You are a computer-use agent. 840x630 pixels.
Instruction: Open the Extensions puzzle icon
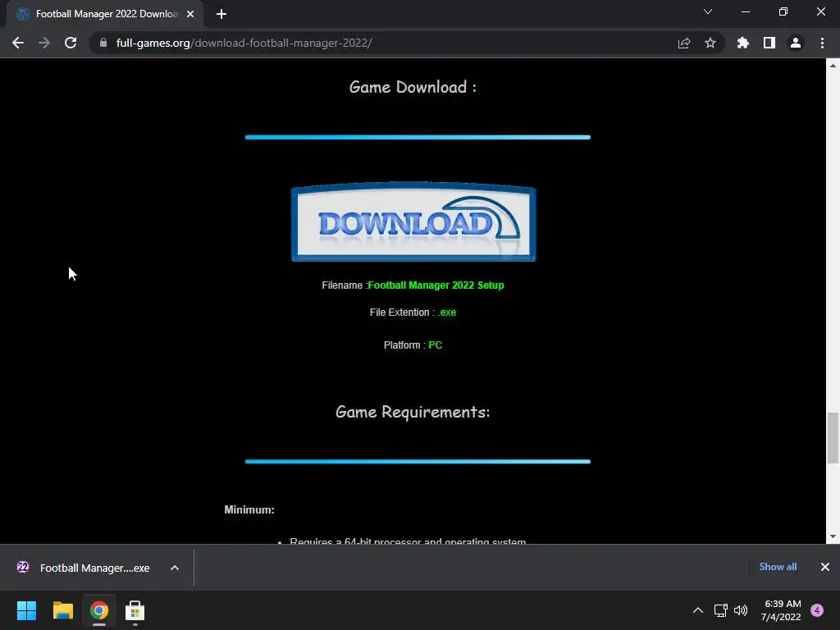pos(743,43)
